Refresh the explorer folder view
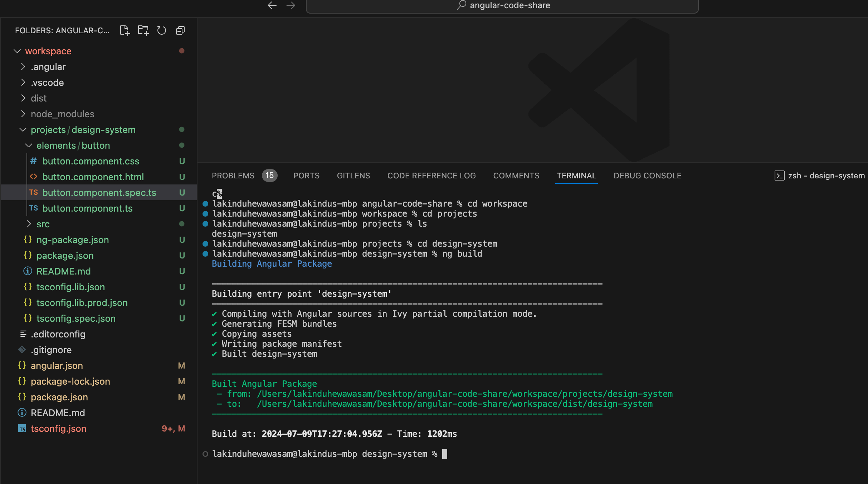Screen dimensions: 868x484 click(162, 30)
